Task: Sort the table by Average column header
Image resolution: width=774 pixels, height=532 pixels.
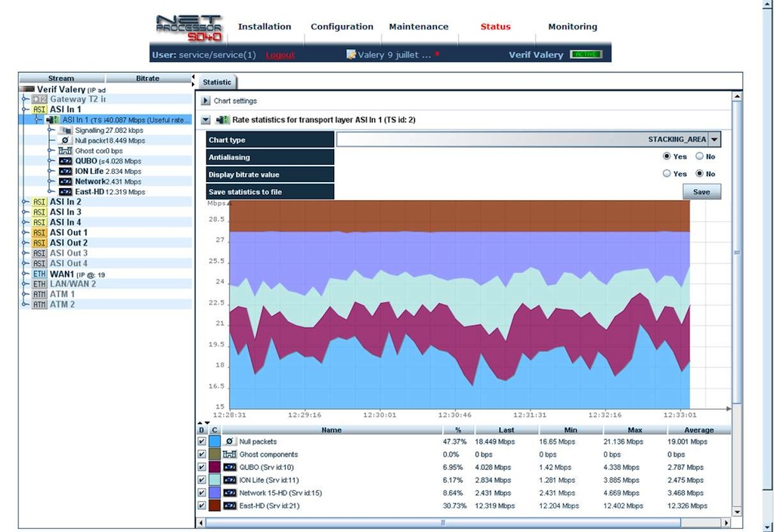Action: point(698,430)
